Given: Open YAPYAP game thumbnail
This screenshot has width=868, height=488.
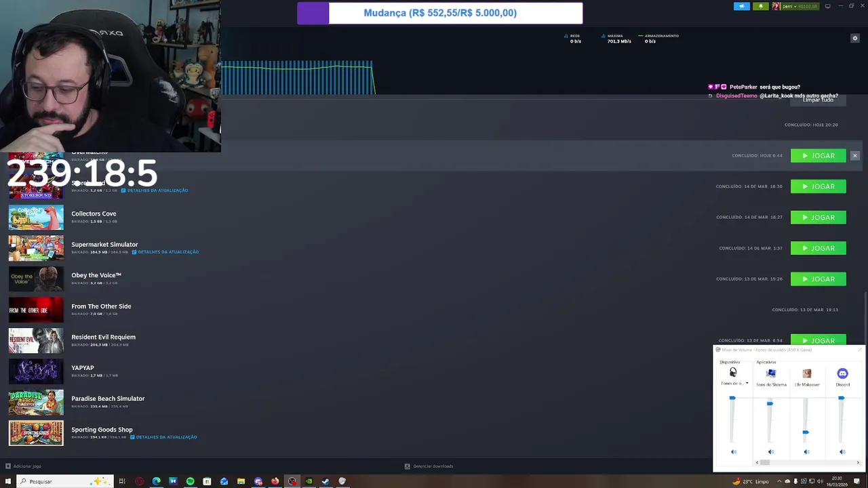Looking at the screenshot, I should click(36, 371).
